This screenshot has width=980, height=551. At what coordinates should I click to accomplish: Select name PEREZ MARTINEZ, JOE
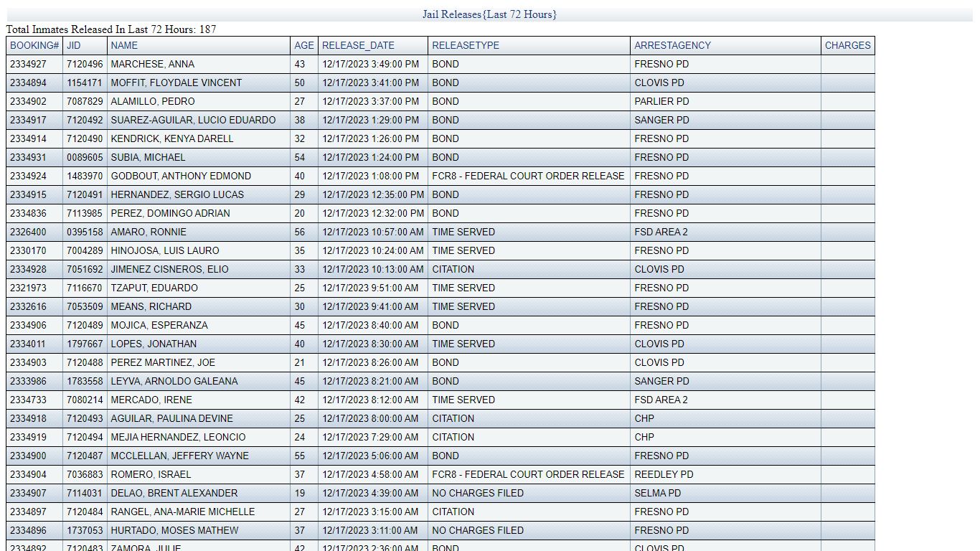click(163, 362)
